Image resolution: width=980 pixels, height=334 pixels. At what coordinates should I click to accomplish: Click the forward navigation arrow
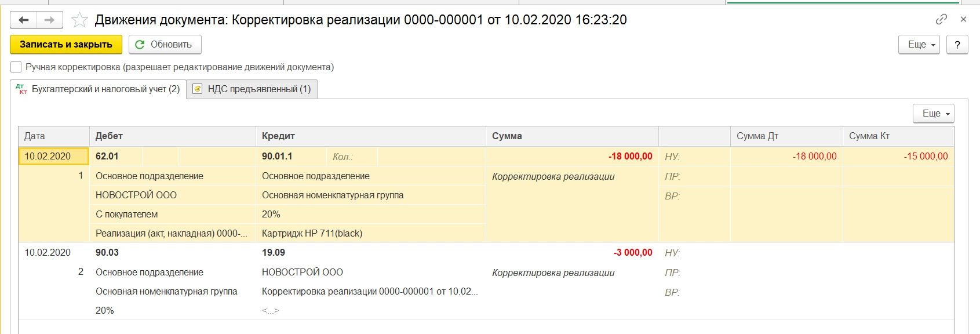tap(50, 20)
